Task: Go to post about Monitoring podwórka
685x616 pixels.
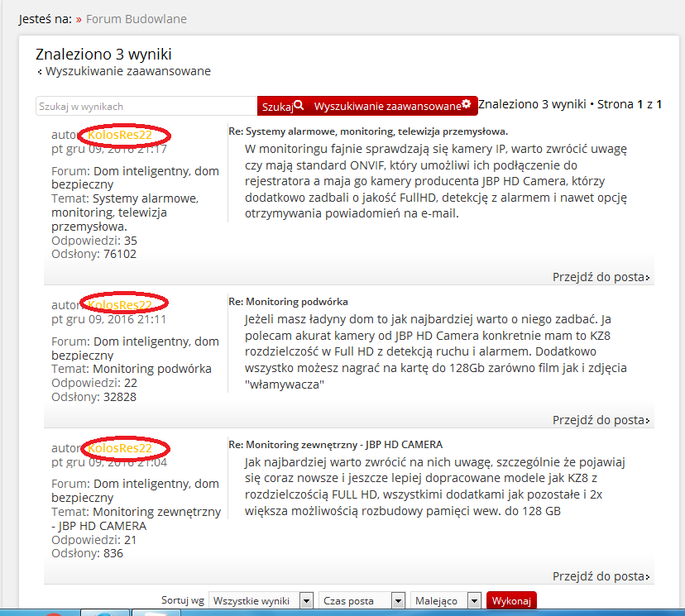Action: pos(601,419)
